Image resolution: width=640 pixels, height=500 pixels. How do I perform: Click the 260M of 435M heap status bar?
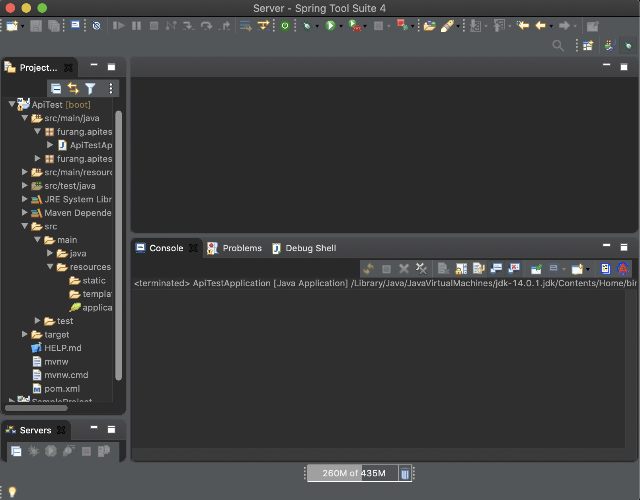pos(353,473)
